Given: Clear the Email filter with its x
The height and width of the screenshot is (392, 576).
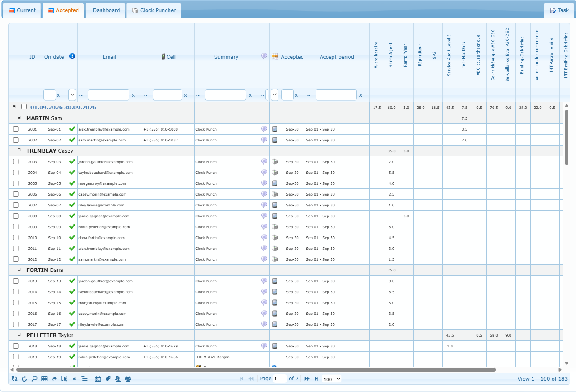Looking at the screenshot, I should 133,95.
